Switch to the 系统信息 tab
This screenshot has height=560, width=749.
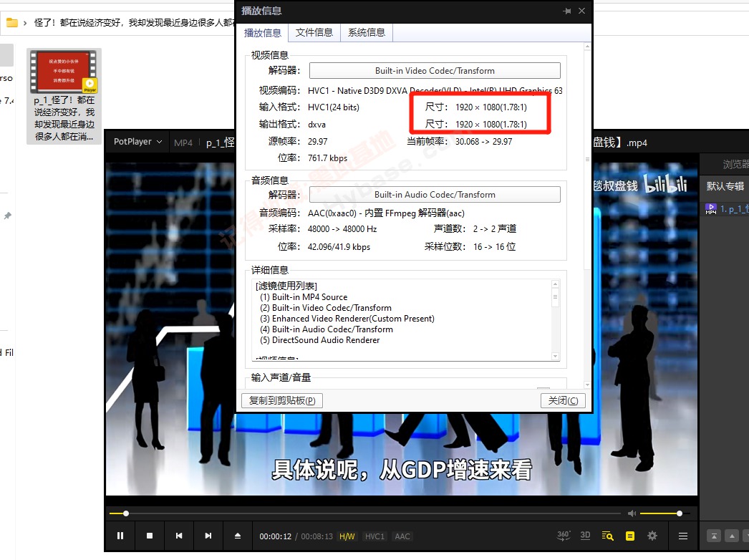[x=367, y=32]
